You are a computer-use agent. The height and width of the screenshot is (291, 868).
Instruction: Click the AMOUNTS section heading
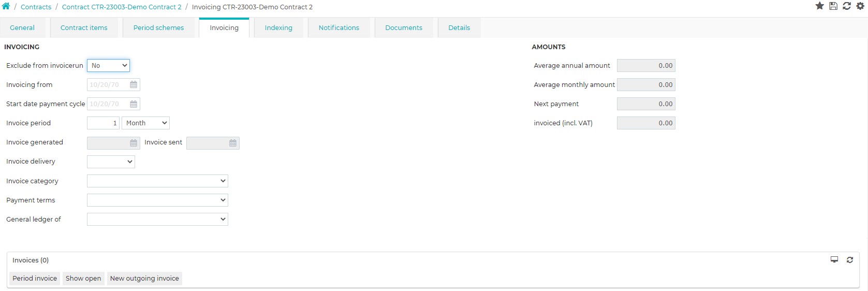pos(549,47)
